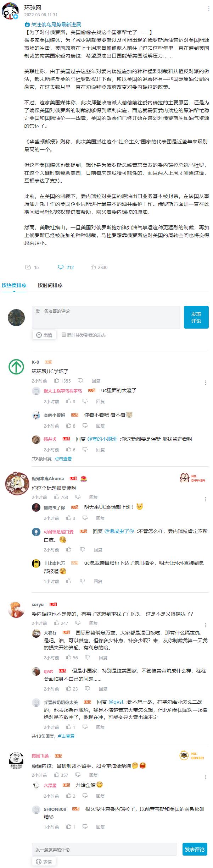Like the post with 2330 thumbs up
213x868 pixels.
93,267
